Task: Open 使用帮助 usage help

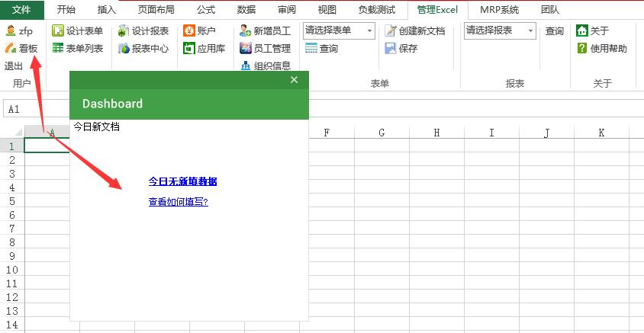Action: (x=582, y=48)
